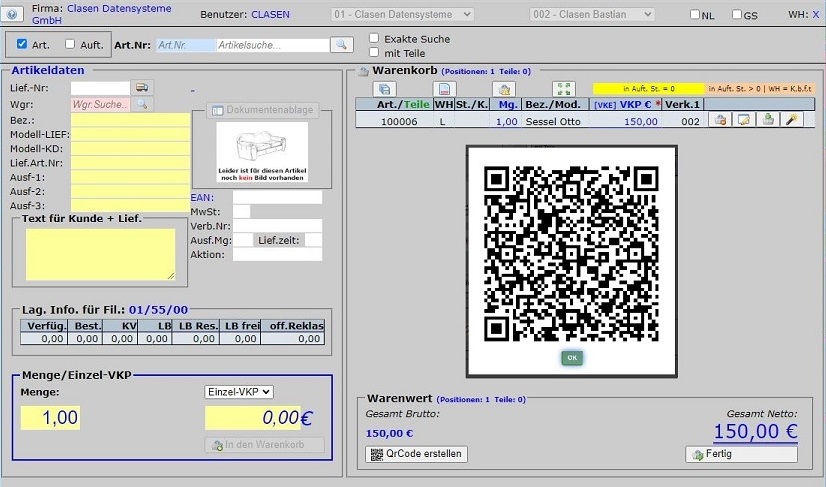The height and width of the screenshot is (487, 826).
Task: Click the CLASEN user link
Action: [270, 15]
